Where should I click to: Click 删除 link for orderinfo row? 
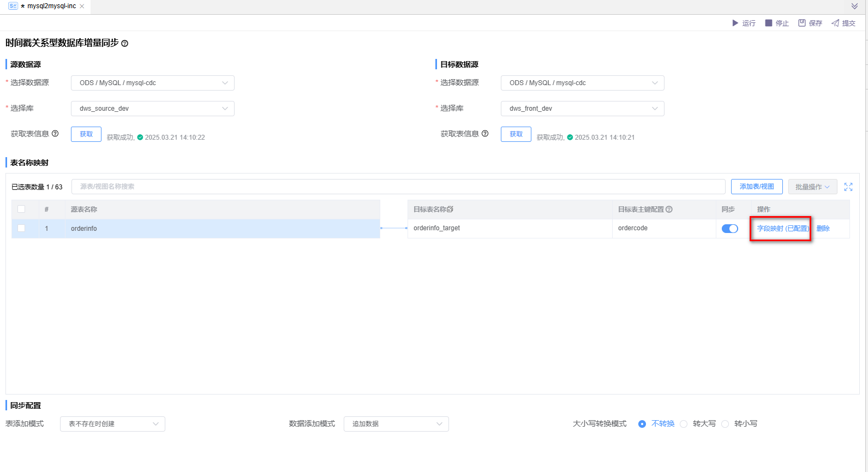[x=823, y=229]
